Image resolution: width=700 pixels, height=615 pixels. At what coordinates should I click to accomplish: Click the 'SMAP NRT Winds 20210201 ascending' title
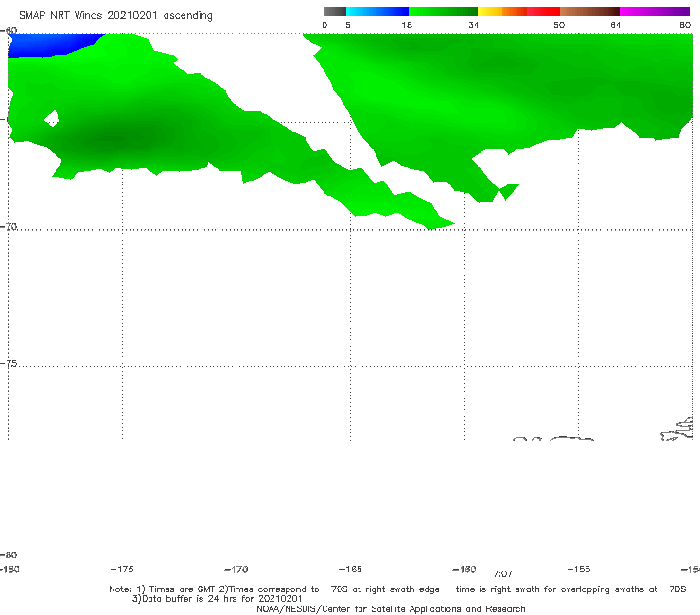(115, 16)
